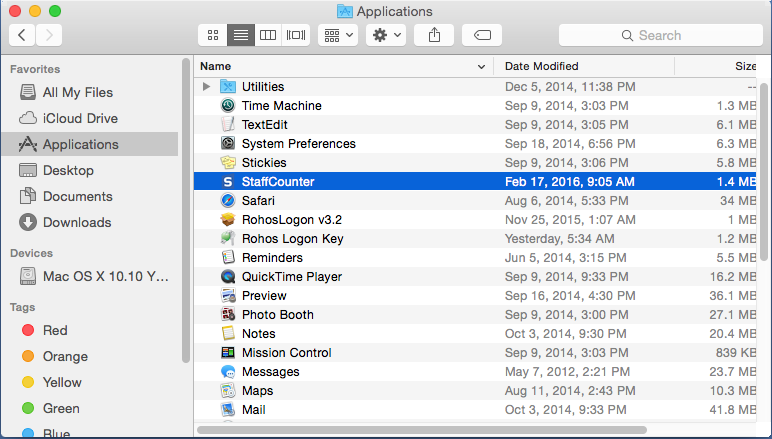Click the file list vertical scrollbar

coord(764,171)
